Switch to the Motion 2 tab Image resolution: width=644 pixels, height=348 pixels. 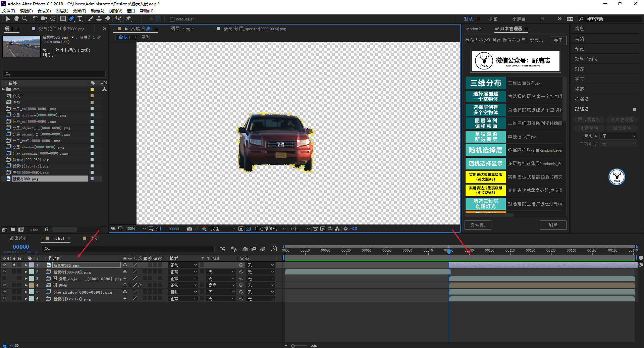pos(473,29)
